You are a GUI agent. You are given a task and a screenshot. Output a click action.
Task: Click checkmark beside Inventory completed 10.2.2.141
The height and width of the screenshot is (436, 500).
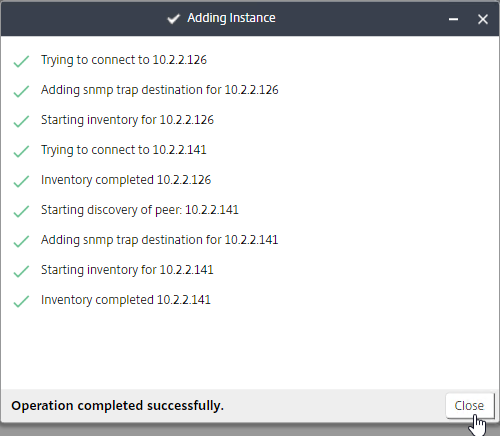[x=21, y=301]
